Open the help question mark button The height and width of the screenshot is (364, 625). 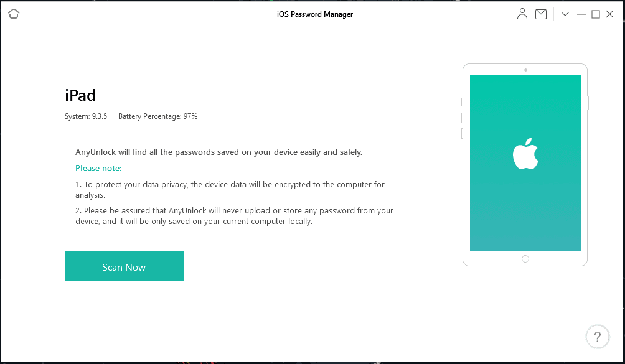(597, 337)
